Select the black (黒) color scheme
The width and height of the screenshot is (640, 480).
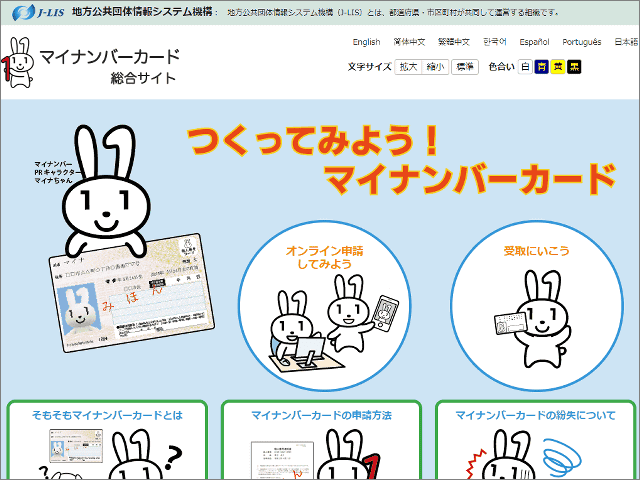pyautogui.click(x=573, y=67)
